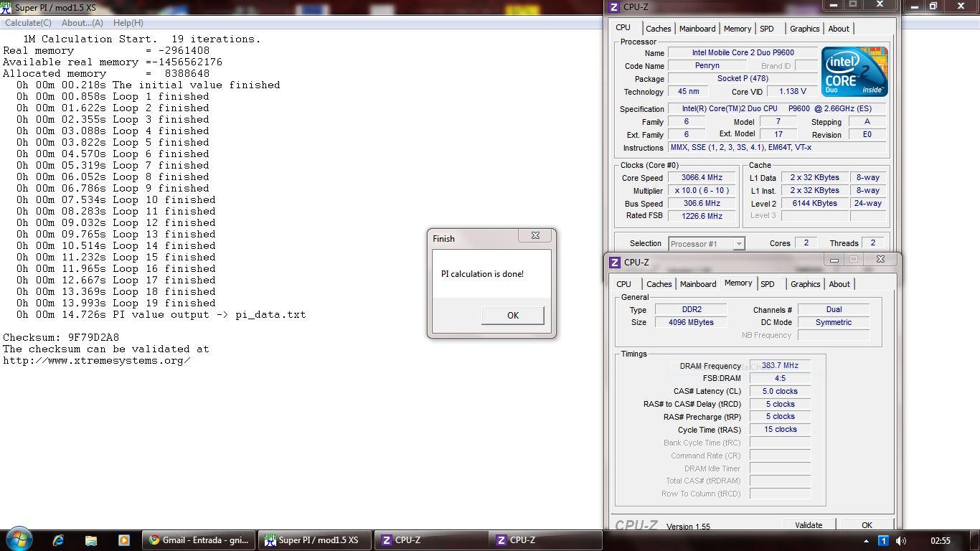Switch to Mainboard tab in upper CPU-Z window
This screenshot has width=980, height=551.
(697, 29)
